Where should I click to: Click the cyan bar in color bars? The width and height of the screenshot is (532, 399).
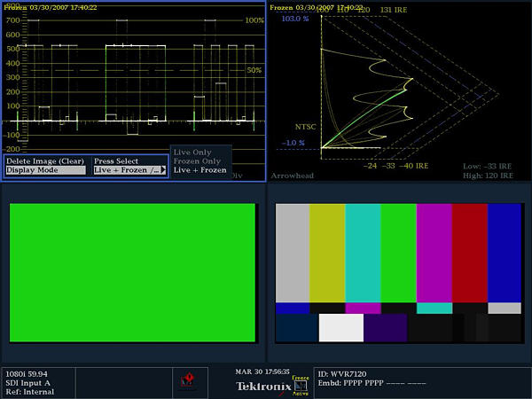pyautogui.click(x=363, y=252)
